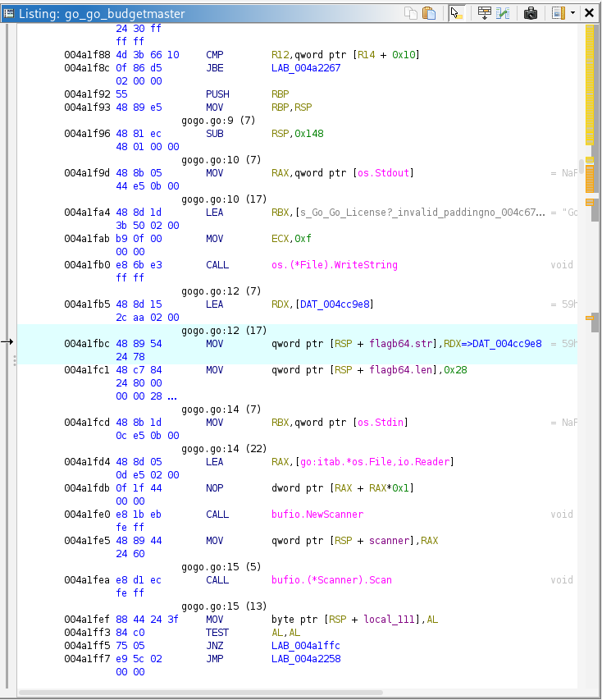Click the flagb64.str operand
The width and height of the screenshot is (602, 700).
pyautogui.click(x=401, y=344)
